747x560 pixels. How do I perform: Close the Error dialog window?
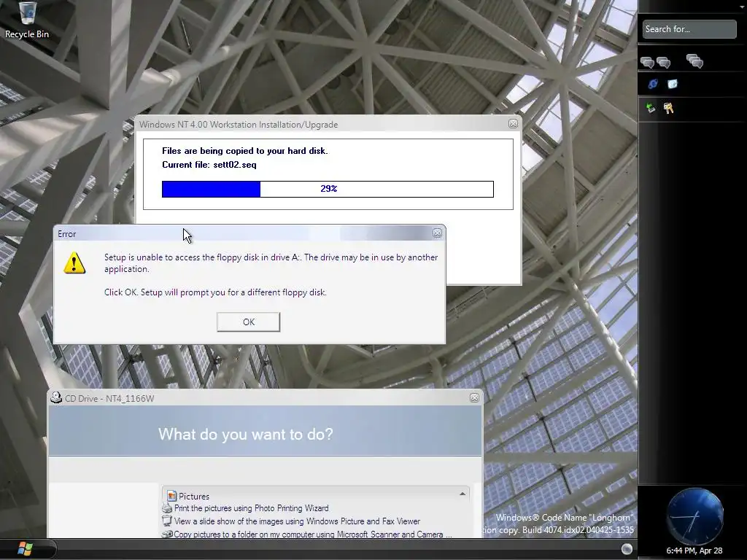(x=437, y=233)
